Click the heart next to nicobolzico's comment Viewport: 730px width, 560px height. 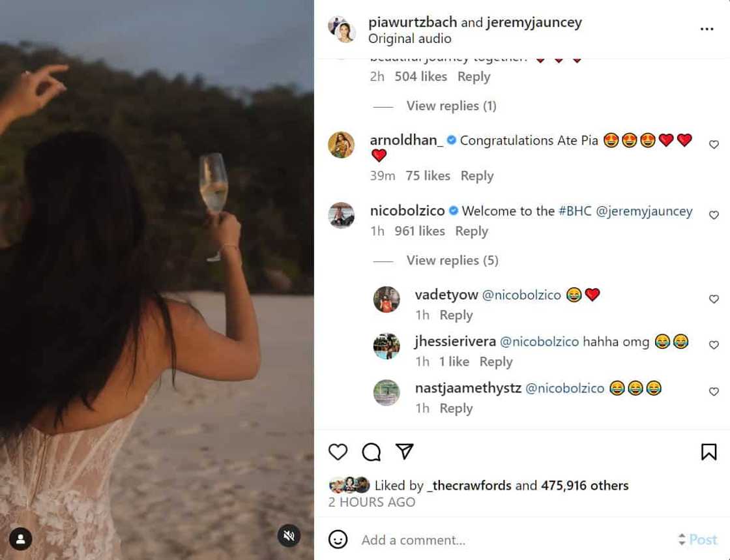(714, 214)
